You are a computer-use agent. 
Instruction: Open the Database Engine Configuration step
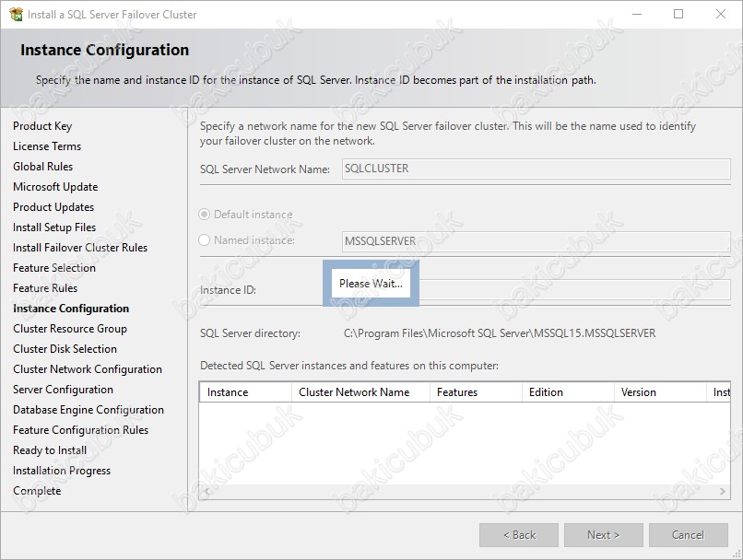(88, 410)
